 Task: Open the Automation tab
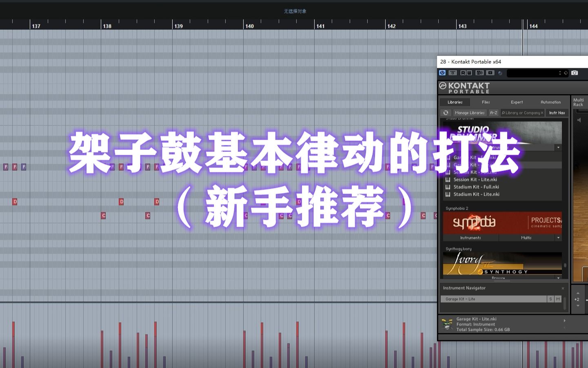pos(550,102)
